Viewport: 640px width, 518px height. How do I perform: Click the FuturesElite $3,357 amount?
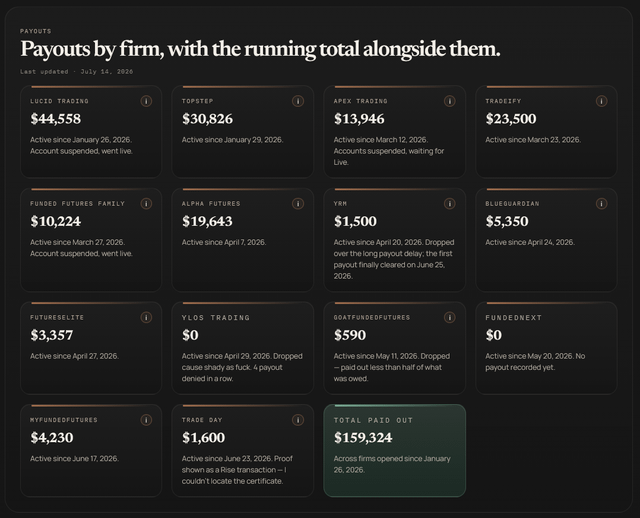pos(52,335)
